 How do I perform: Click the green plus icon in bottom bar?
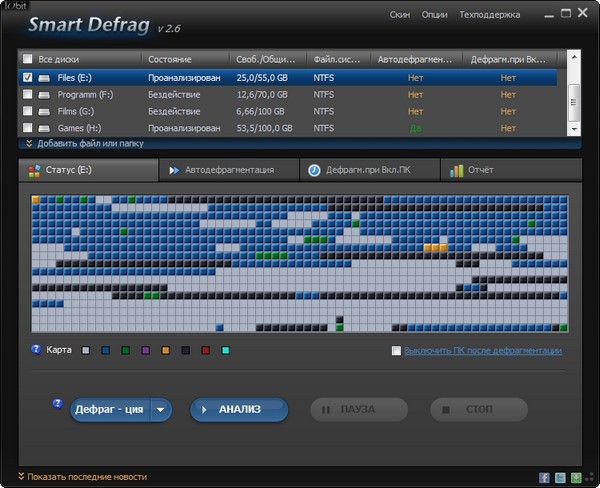pos(576,477)
